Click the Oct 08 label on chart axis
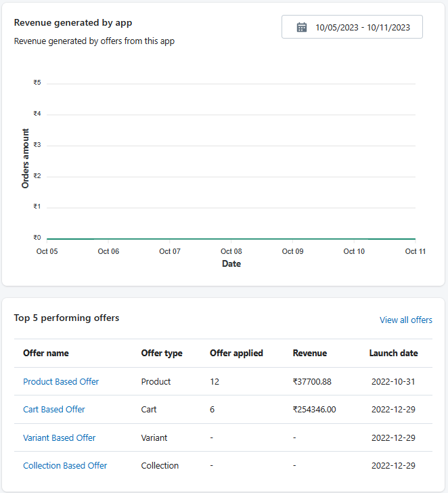 (x=231, y=251)
